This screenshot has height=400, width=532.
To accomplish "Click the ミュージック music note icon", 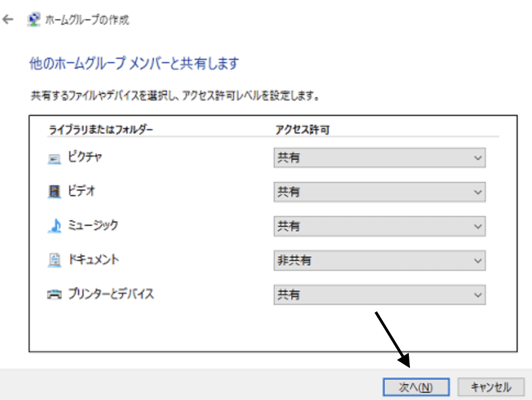I will pyautogui.click(x=53, y=227).
